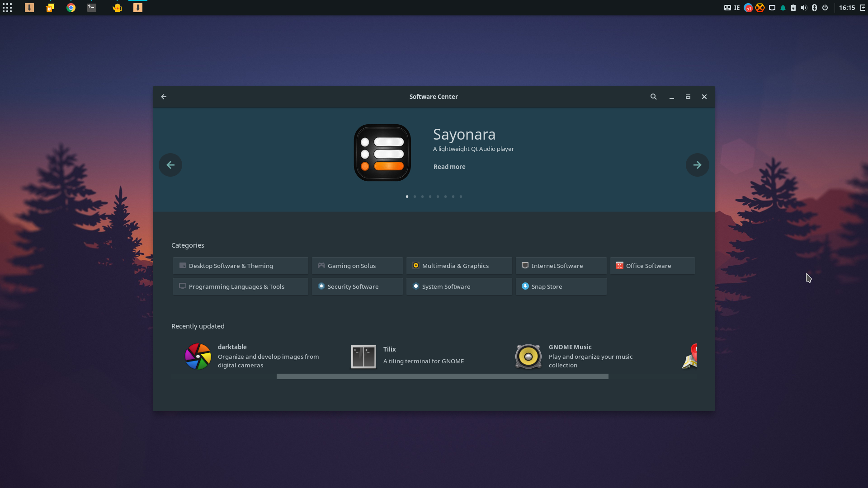Image resolution: width=868 pixels, height=488 pixels.
Task: Select the highlighted first carousel dot
Action: pyautogui.click(x=407, y=197)
